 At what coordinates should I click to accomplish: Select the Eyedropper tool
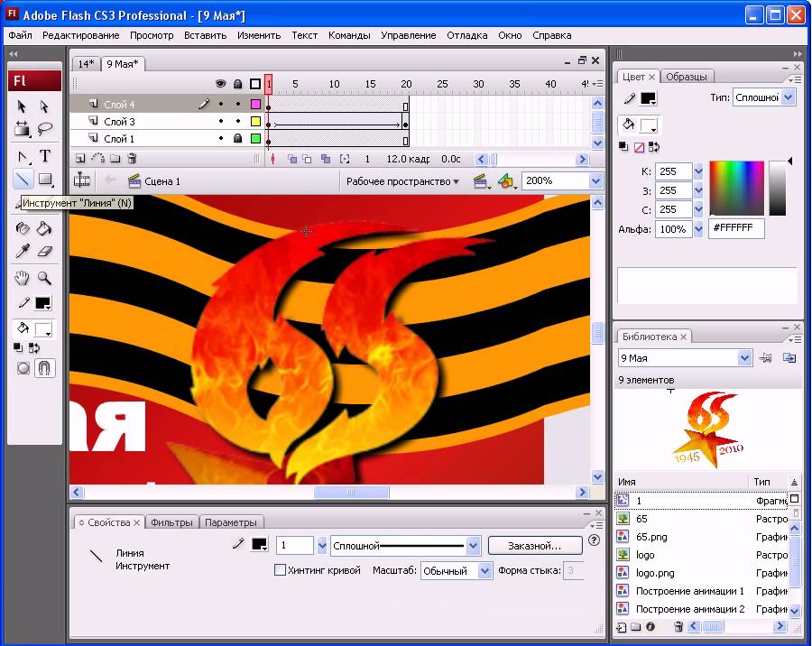click(x=23, y=251)
